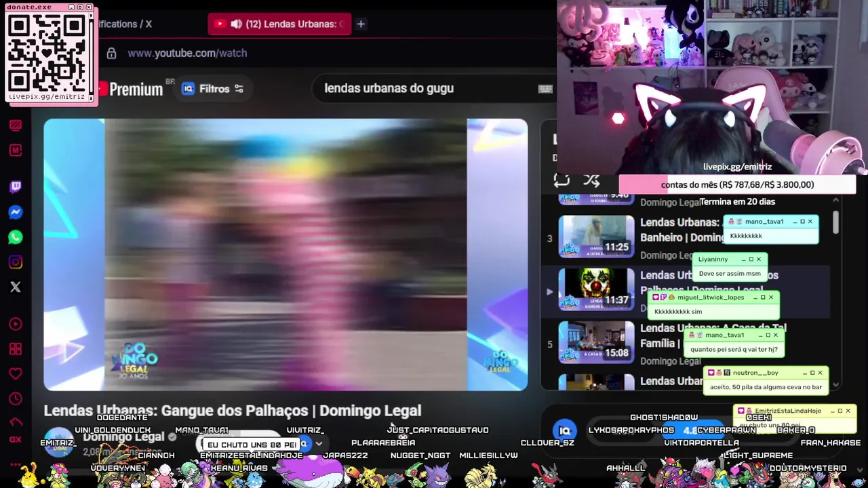868x488 pixels.
Task: Click the contas do mês goal progress bar
Action: (x=737, y=184)
